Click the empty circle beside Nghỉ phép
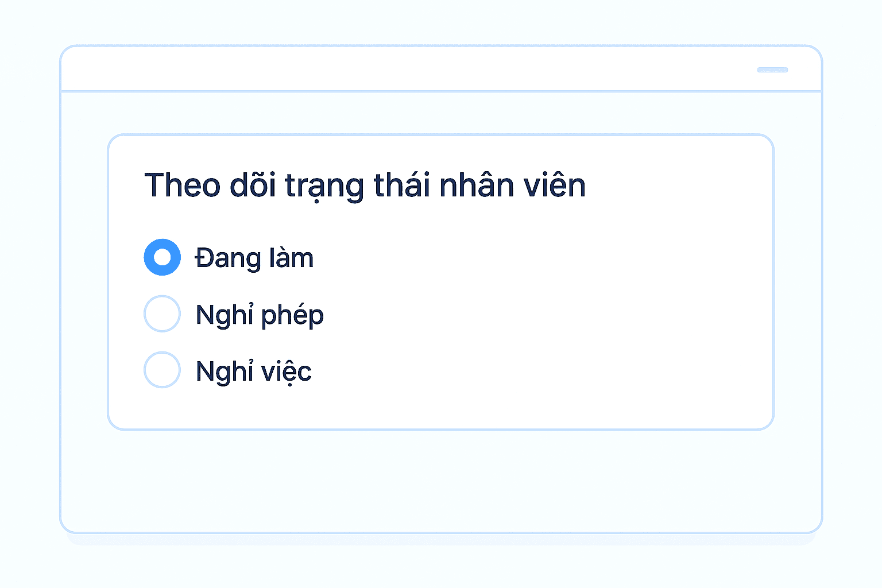Screen dimensions: 882x588 click(162, 314)
